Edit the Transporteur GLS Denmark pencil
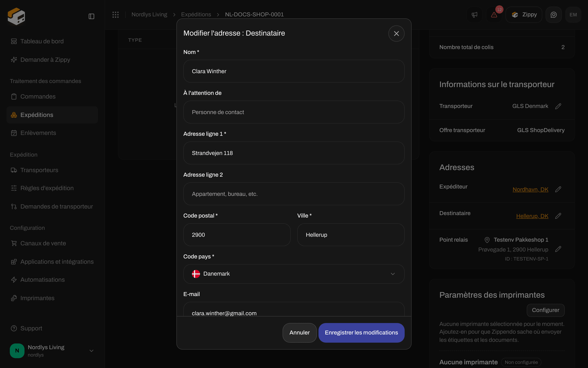The height and width of the screenshot is (368, 588). [558, 106]
